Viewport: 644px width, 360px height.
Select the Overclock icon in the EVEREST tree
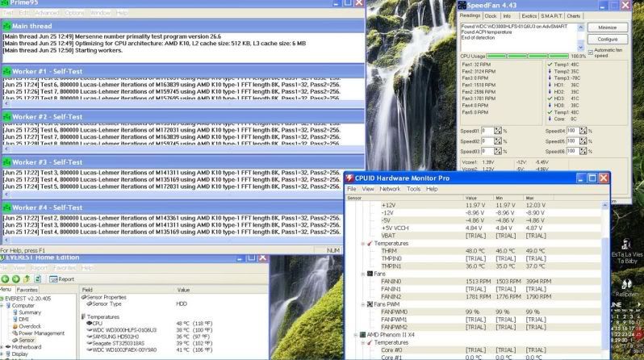coord(14,325)
